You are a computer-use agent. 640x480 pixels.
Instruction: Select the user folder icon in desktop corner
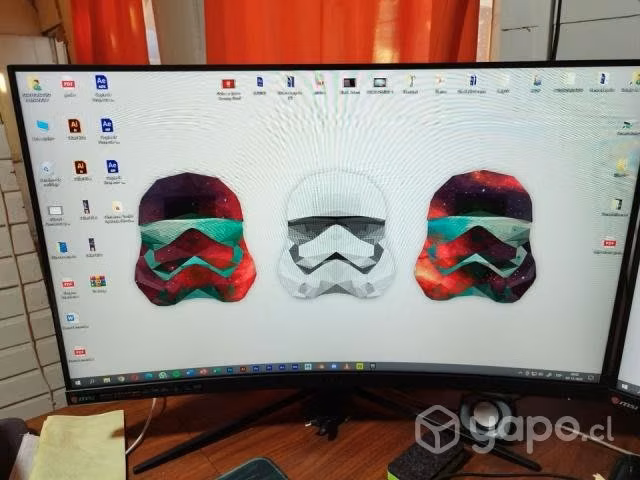[36, 84]
